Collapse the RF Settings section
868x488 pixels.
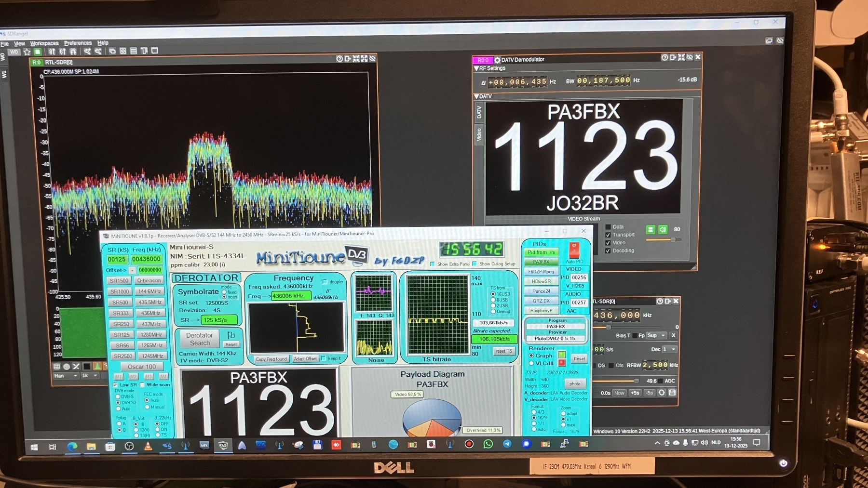pos(476,68)
